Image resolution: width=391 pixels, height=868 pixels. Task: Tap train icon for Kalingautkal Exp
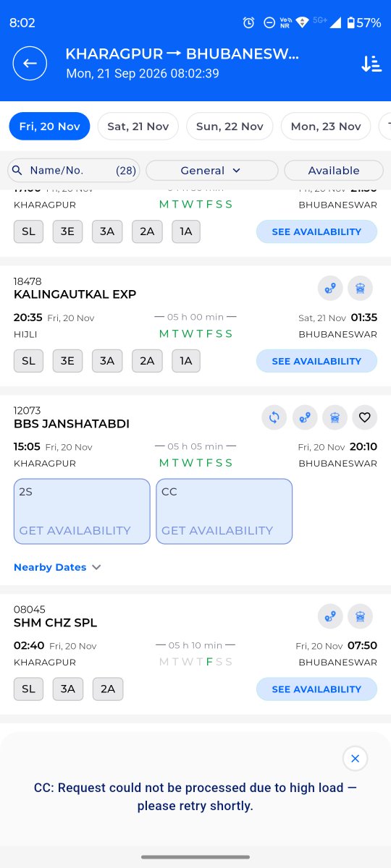coord(360,288)
